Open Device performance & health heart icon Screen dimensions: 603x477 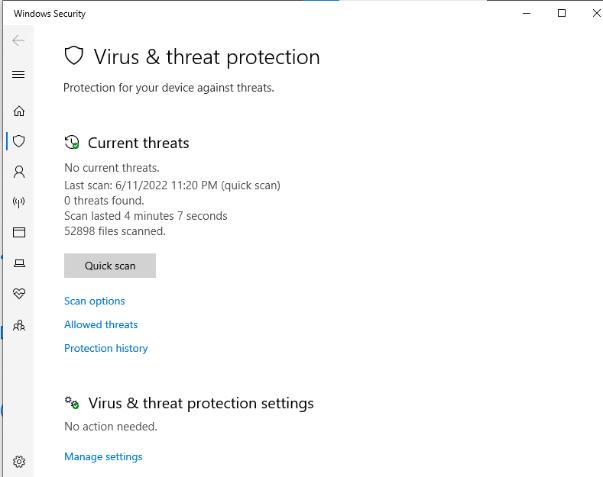click(18, 294)
